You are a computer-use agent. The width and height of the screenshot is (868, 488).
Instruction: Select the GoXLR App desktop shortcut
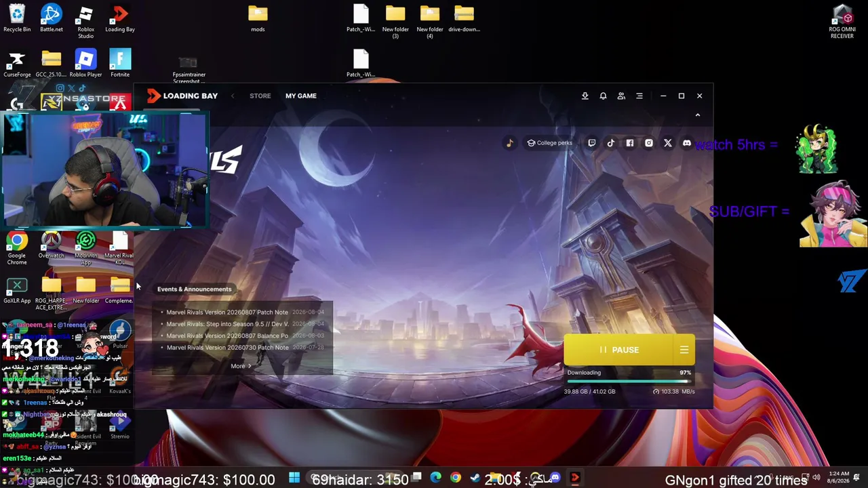(17, 290)
